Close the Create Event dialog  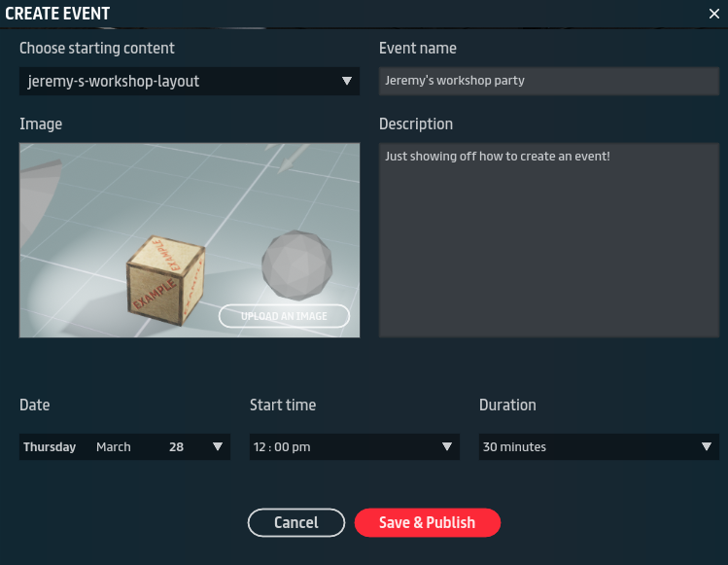click(x=713, y=14)
